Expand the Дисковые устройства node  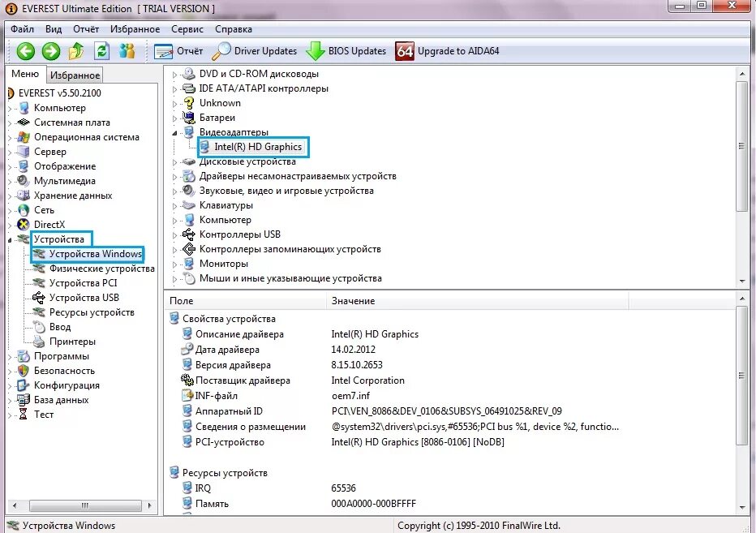click(174, 162)
